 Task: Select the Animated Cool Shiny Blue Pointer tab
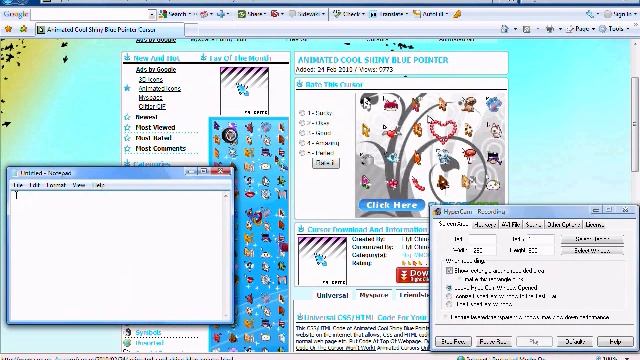tap(109, 29)
